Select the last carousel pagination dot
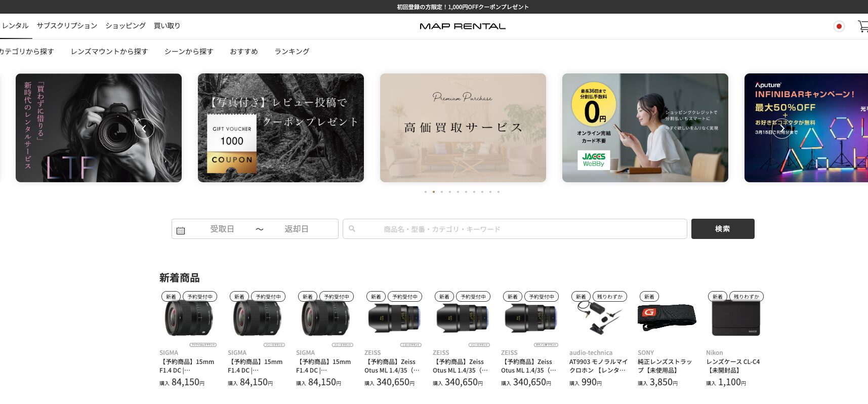This screenshot has width=868, height=404. pos(499,192)
